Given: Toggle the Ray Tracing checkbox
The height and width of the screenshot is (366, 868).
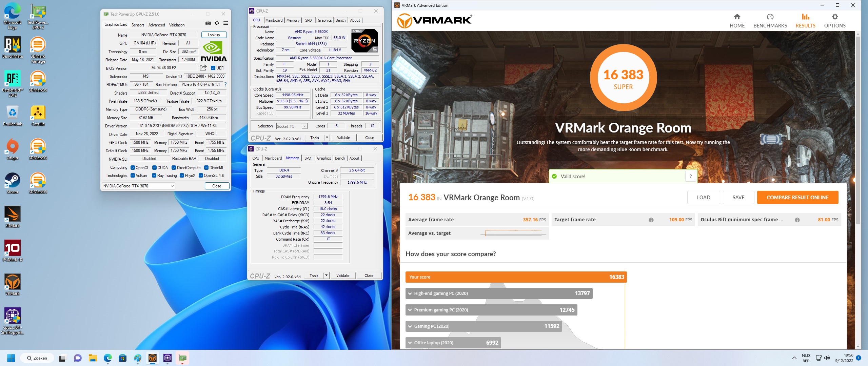Looking at the screenshot, I should [x=154, y=176].
